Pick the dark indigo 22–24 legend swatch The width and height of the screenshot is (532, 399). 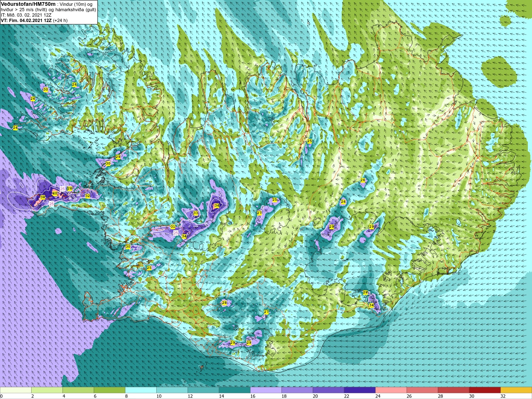360,390
